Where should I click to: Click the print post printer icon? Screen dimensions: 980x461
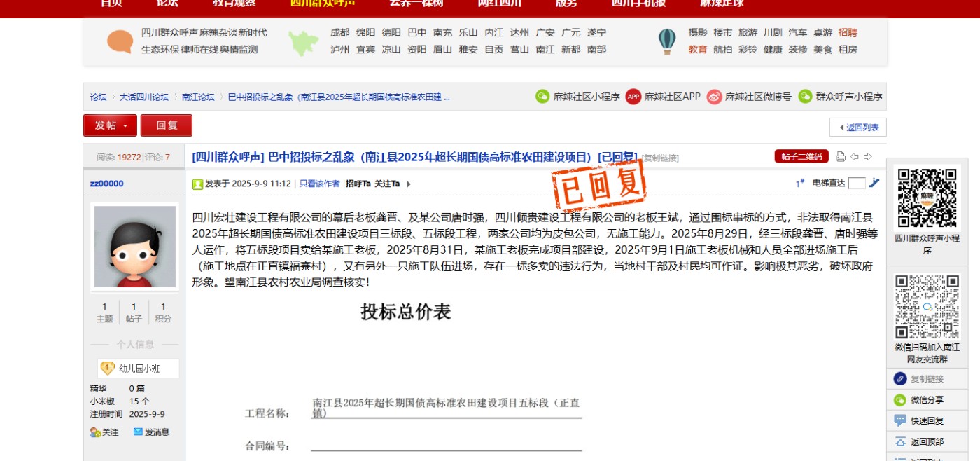841,157
